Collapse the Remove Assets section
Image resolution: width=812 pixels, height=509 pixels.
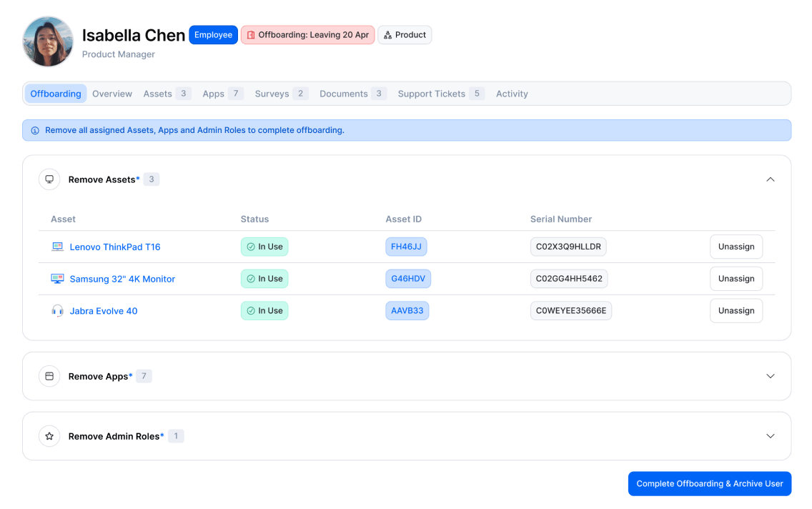pos(771,179)
